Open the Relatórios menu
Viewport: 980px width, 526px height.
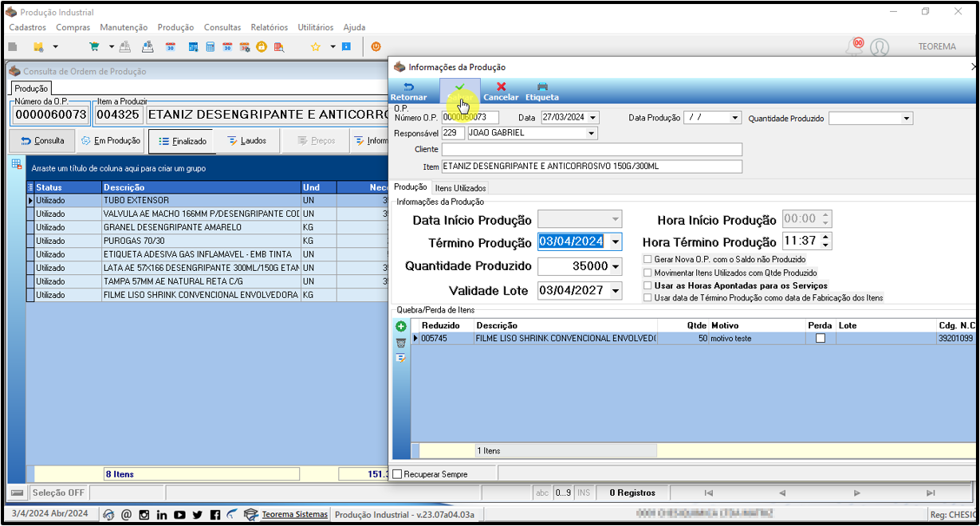(270, 27)
